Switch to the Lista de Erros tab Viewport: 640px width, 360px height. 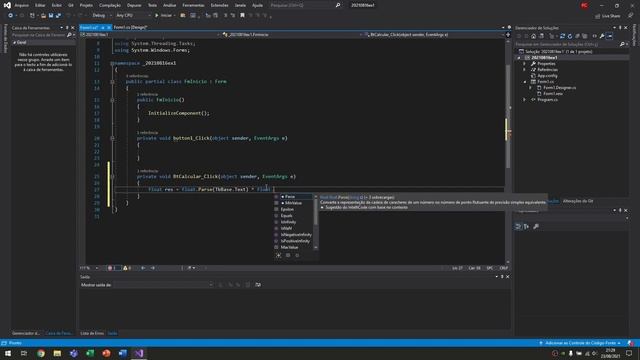[x=92, y=333]
